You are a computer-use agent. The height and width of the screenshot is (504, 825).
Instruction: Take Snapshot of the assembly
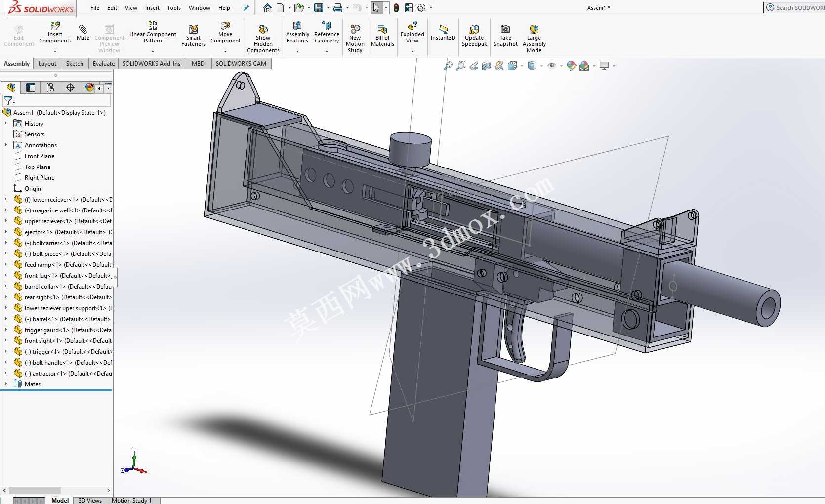click(505, 36)
